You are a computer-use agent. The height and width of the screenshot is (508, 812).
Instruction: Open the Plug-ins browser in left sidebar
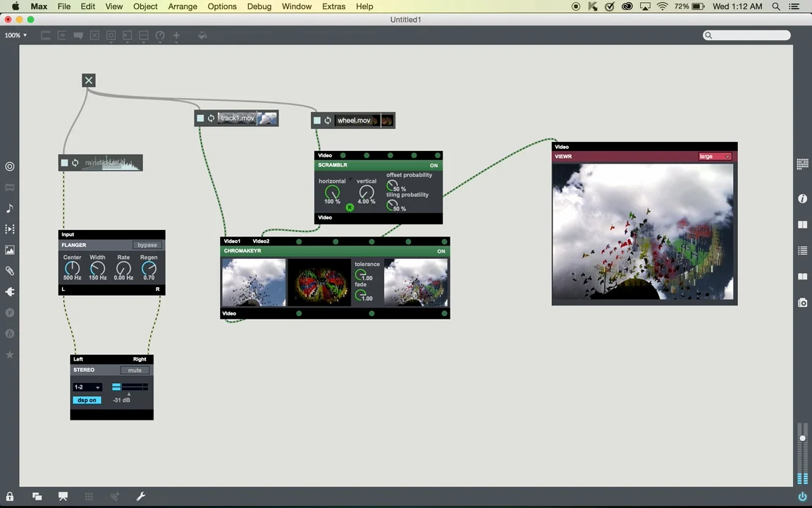(x=9, y=292)
